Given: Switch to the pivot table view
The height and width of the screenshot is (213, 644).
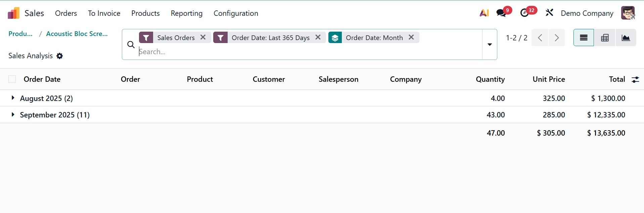Looking at the screenshot, I should coord(605,38).
